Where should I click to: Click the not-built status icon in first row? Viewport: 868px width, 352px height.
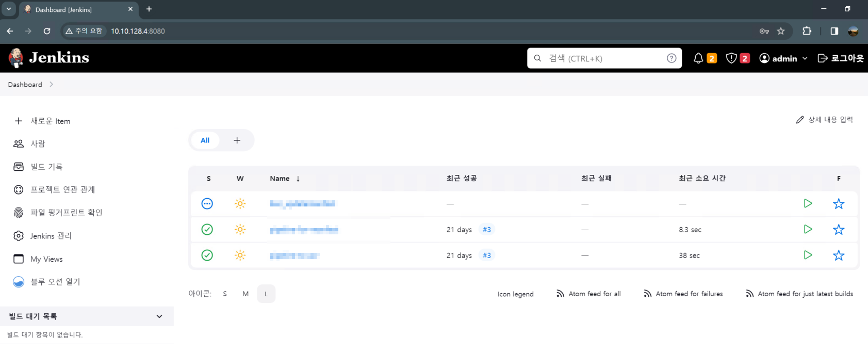207,204
